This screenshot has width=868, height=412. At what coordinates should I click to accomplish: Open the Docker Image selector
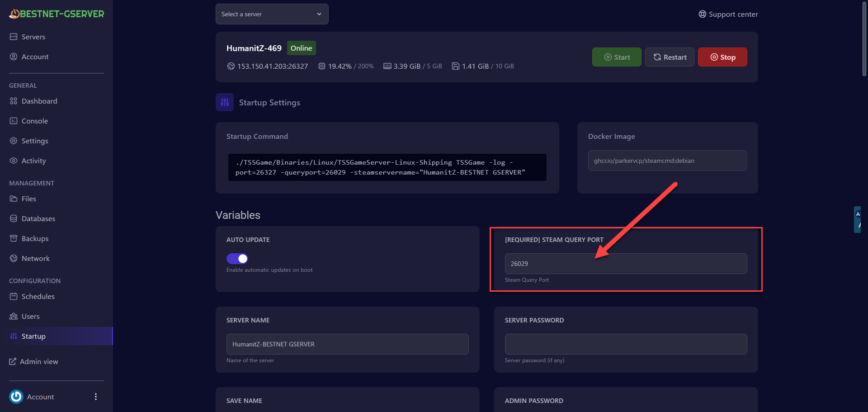pos(667,161)
